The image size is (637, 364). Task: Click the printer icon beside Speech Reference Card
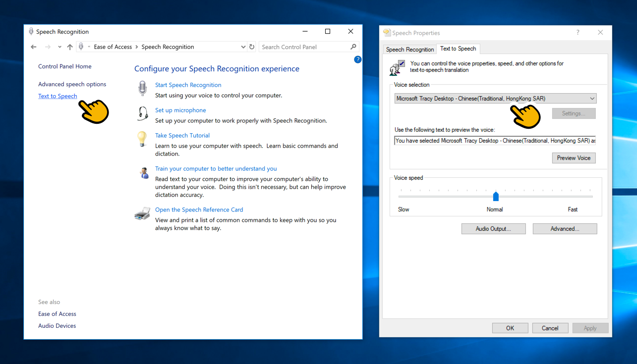pyautogui.click(x=142, y=214)
